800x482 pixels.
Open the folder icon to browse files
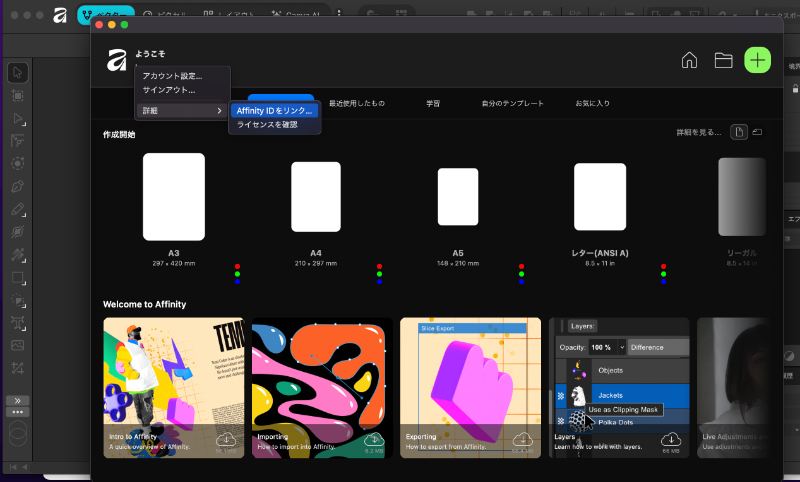[x=723, y=60]
